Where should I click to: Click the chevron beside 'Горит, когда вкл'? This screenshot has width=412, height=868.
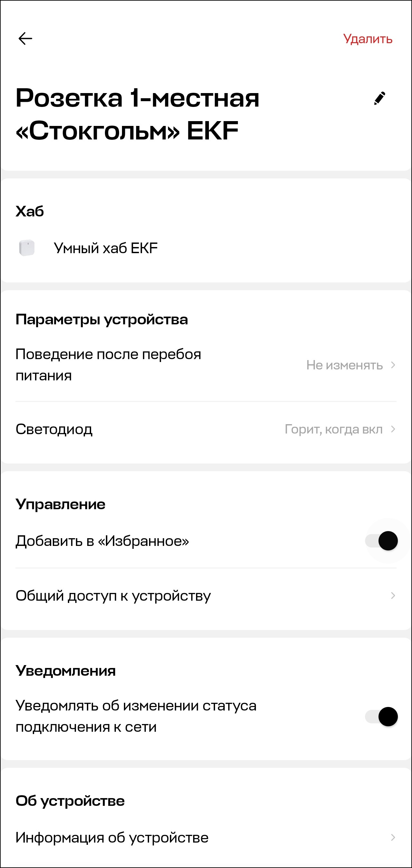[x=393, y=429]
